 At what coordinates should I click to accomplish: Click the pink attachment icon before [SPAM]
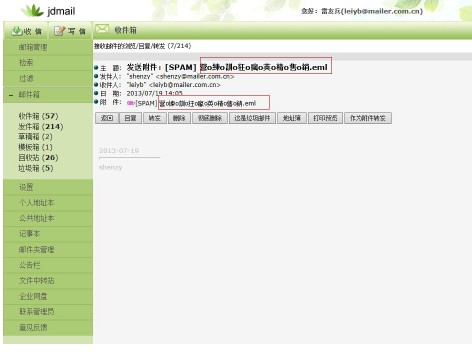pos(130,103)
